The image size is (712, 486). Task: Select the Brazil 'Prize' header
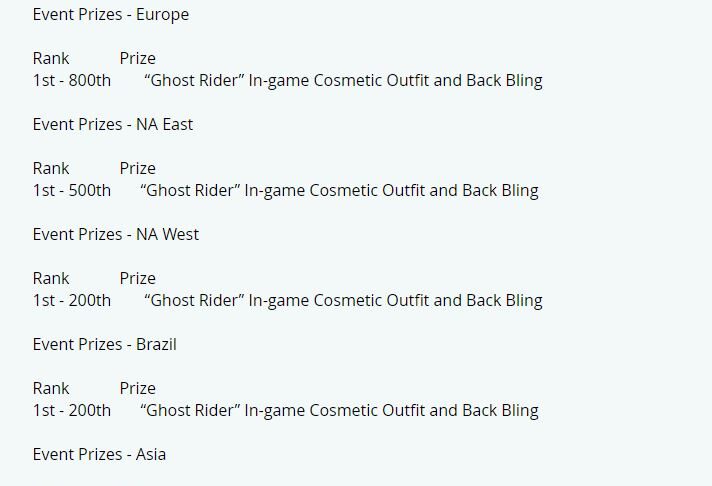click(x=138, y=388)
